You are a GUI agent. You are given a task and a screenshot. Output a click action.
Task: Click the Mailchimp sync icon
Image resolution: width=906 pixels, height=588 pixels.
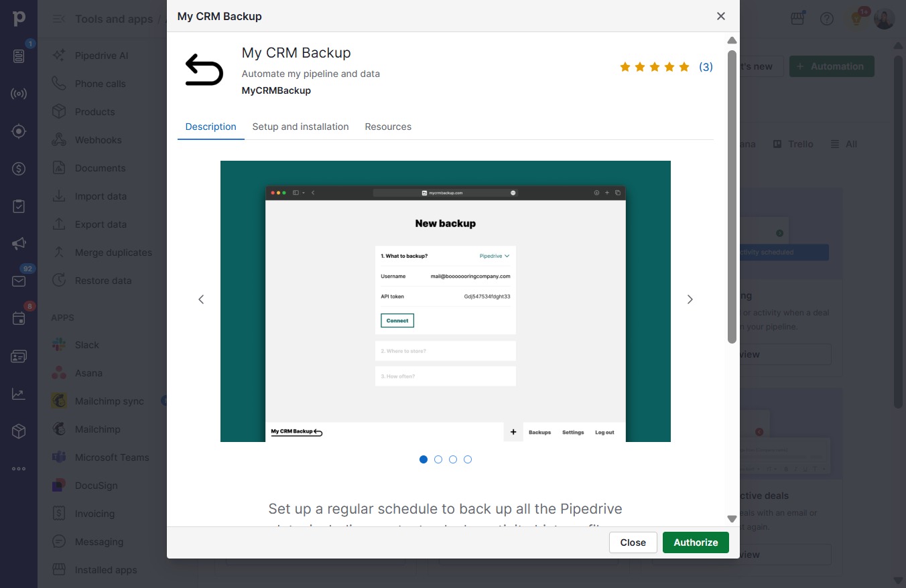[x=59, y=401]
